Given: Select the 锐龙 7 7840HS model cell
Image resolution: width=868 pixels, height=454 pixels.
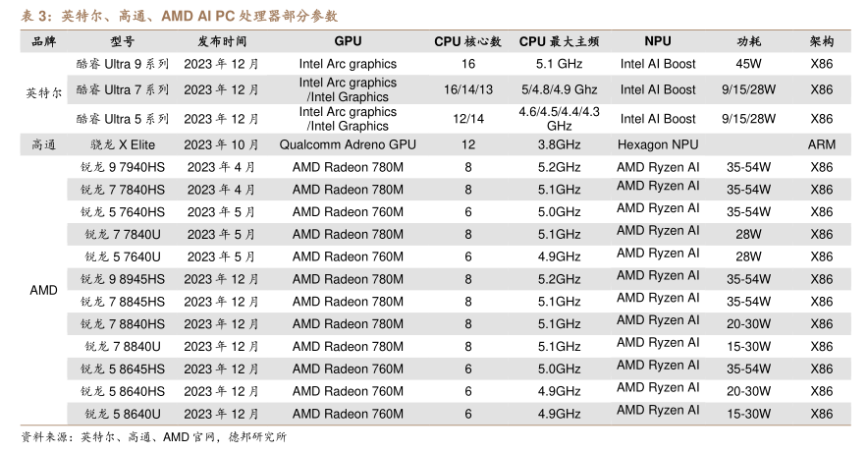Looking at the screenshot, I should (x=123, y=190).
